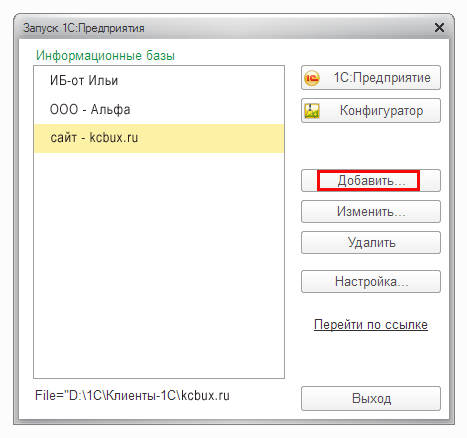Image resolution: width=467 pixels, height=438 pixels.
Task: Select ООО - Альфа infobase
Action: 159,110
